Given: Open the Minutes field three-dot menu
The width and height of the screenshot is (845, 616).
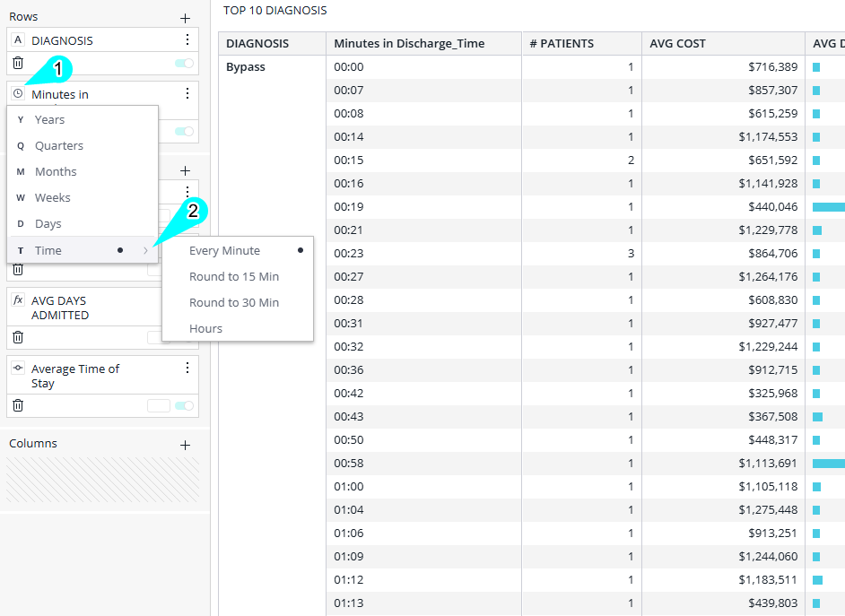Looking at the screenshot, I should tap(187, 93).
